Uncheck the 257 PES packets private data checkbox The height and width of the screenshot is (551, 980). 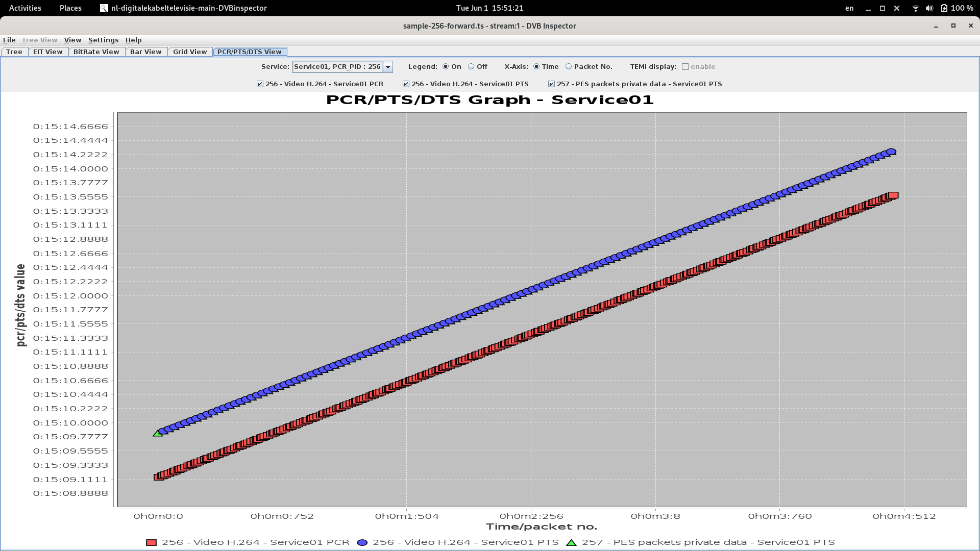[552, 84]
